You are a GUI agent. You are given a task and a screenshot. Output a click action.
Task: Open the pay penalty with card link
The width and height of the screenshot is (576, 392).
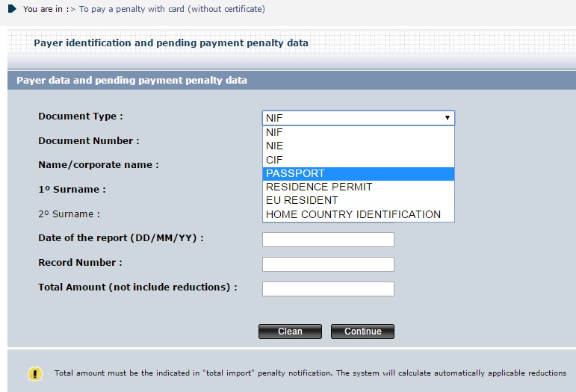(x=172, y=10)
